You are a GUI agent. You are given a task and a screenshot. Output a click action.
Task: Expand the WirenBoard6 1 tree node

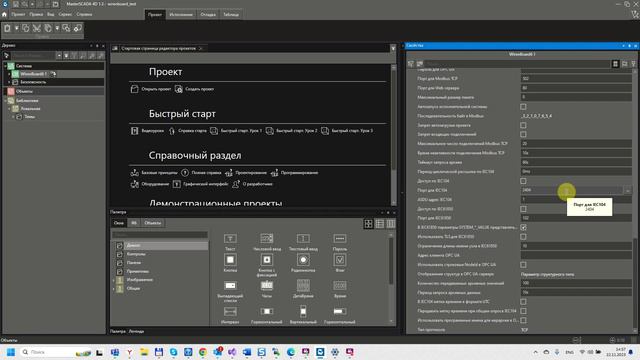pyautogui.click(x=9, y=74)
